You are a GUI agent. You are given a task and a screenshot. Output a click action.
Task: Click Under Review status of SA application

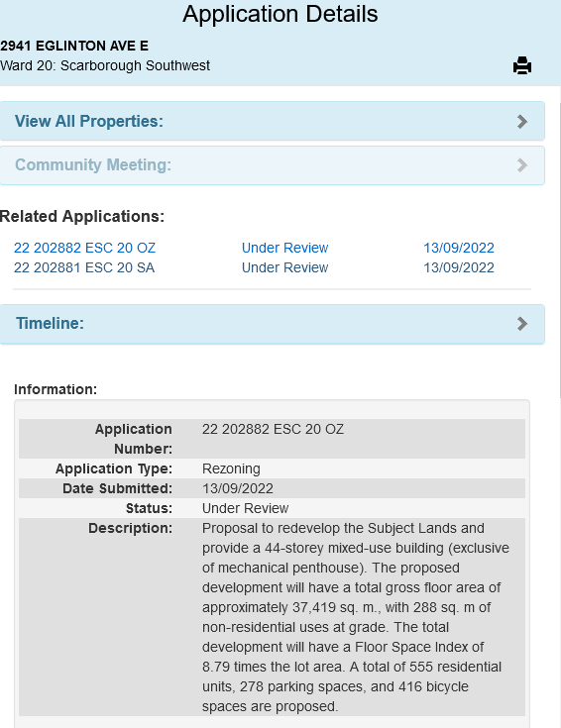pyautogui.click(x=284, y=267)
